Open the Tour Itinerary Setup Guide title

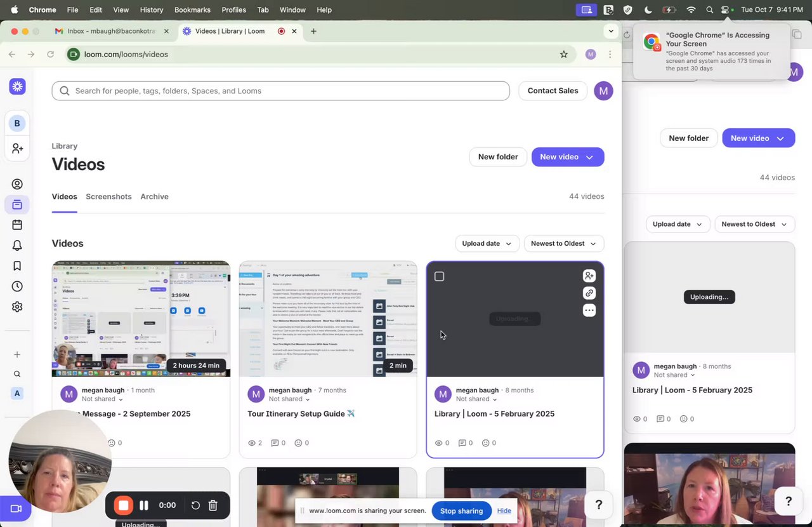click(301, 414)
